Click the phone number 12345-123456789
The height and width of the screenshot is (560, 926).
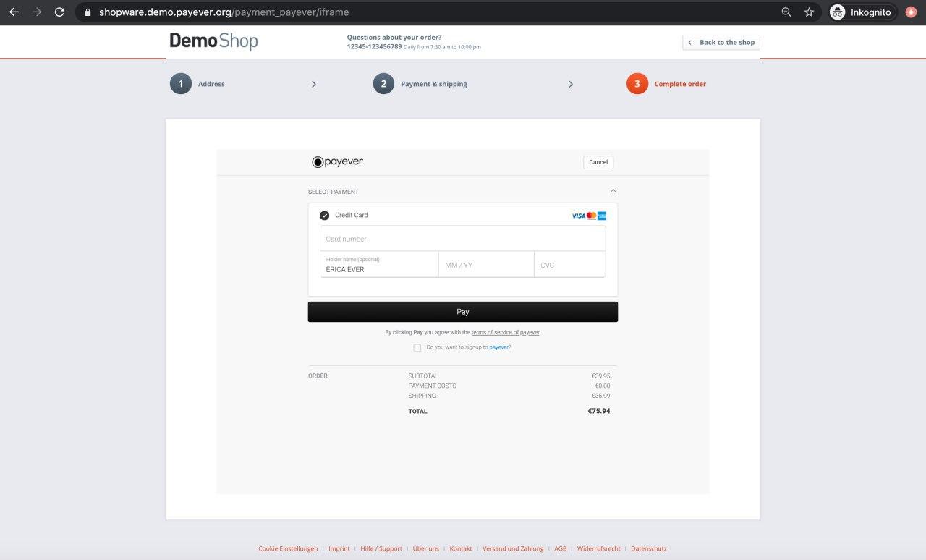pos(374,46)
